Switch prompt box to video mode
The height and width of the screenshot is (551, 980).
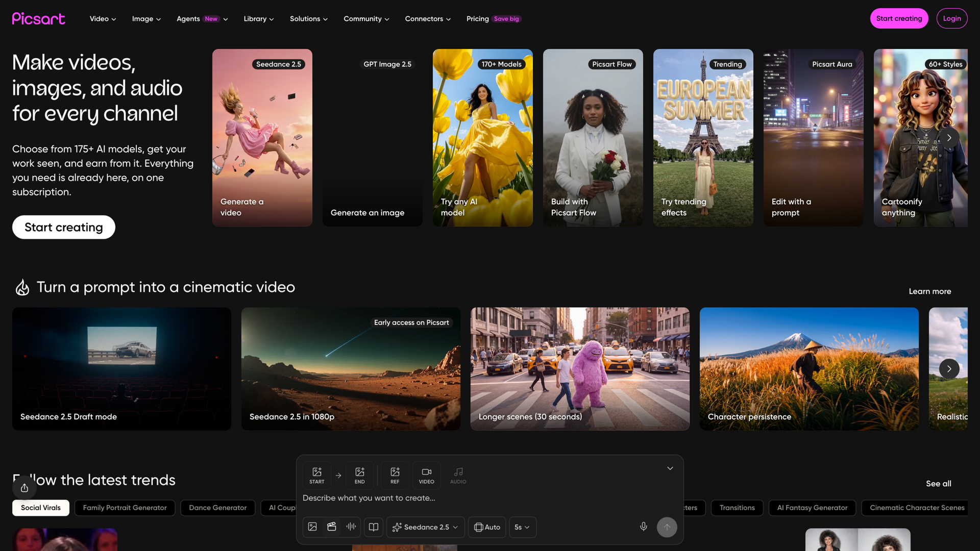coord(332,527)
